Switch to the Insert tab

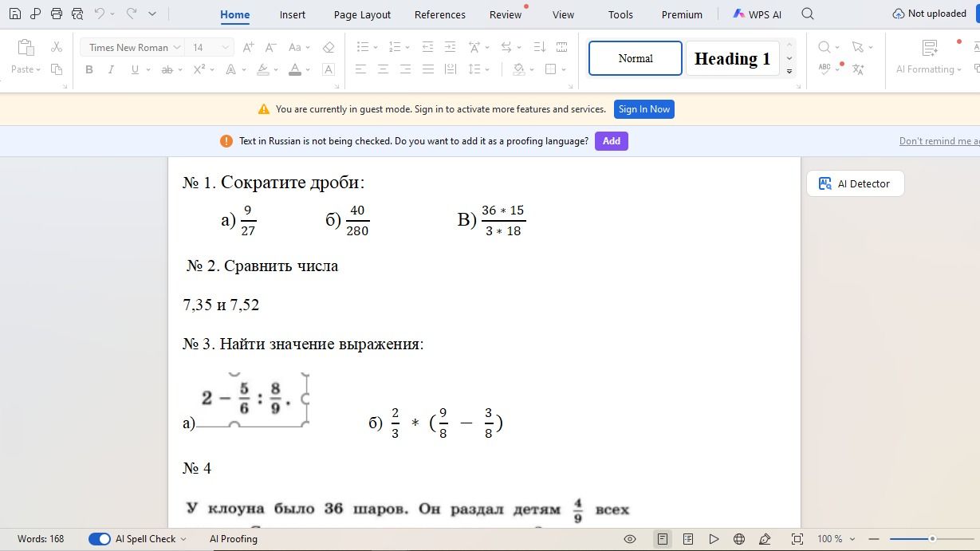point(293,14)
